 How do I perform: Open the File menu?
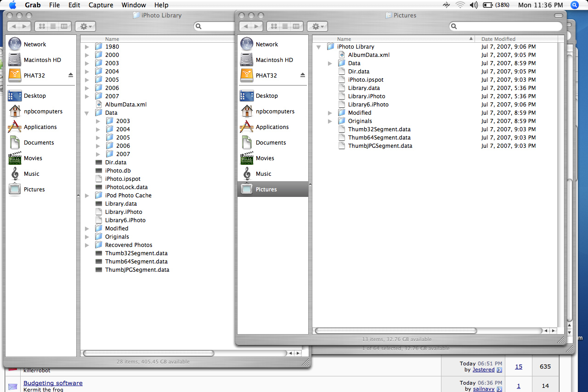54,5
